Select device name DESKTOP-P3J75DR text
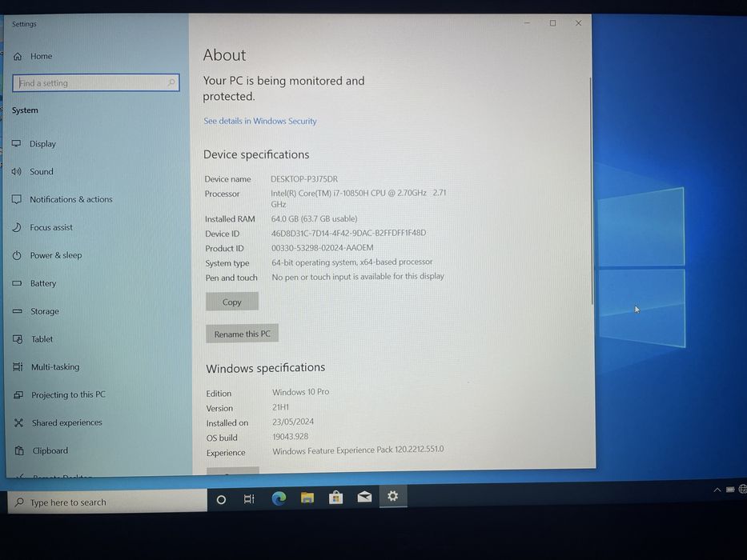 pos(304,179)
